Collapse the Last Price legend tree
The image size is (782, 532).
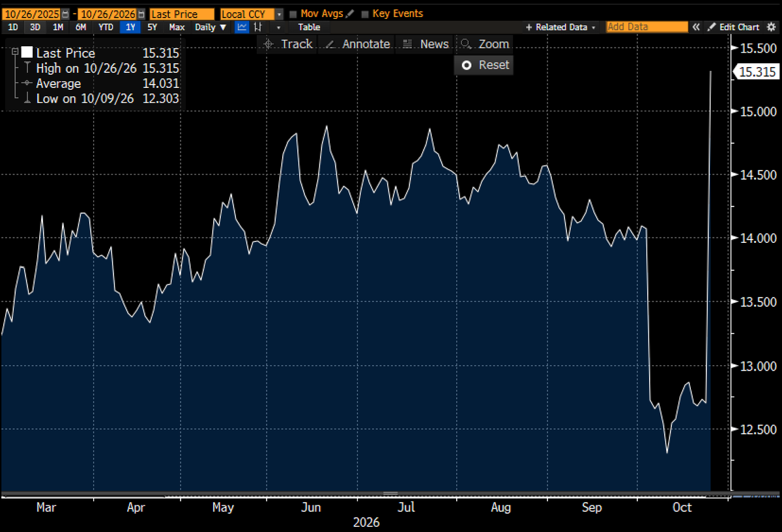pyautogui.click(x=16, y=51)
